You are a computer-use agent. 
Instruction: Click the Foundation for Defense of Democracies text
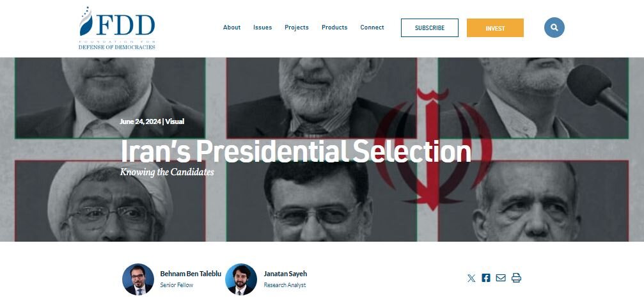tap(117, 45)
